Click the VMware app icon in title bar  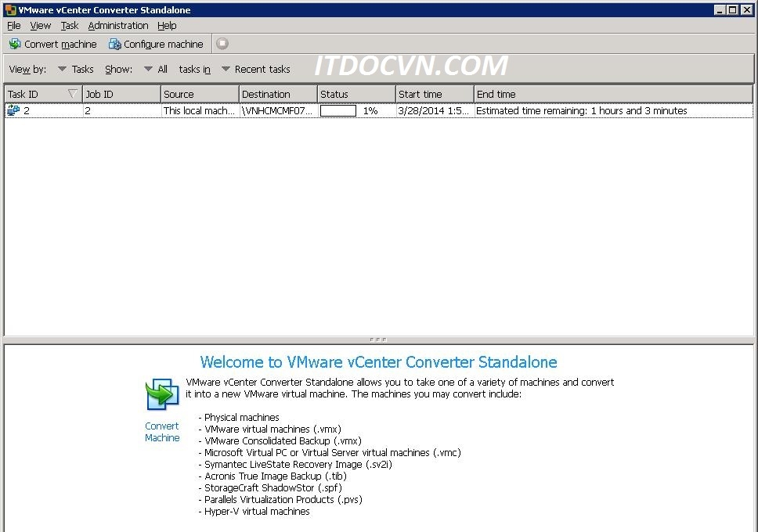[x=10, y=10]
